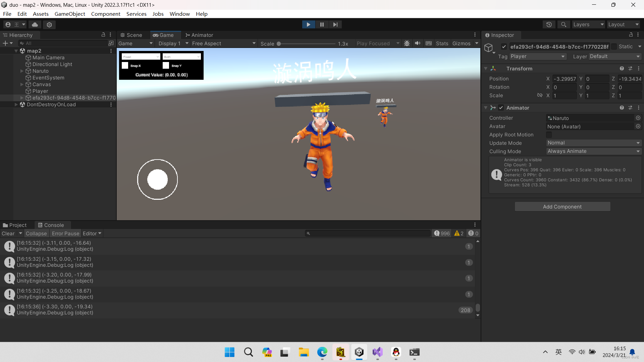Click the Add Component button
This screenshot has width=644, height=362.
(562, 206)
